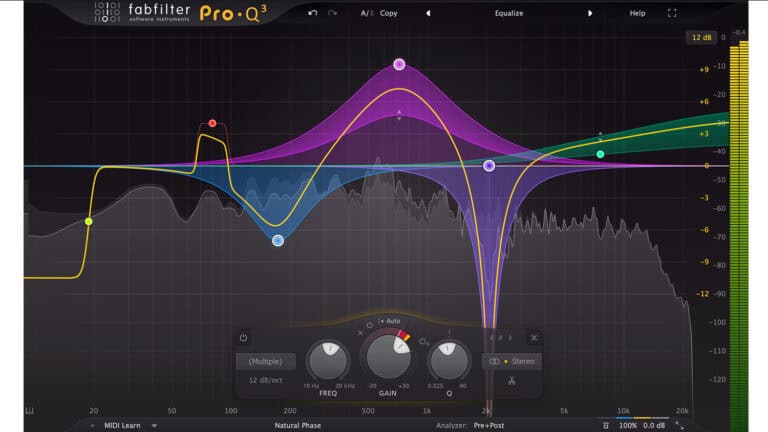Open the 12 dB/oct slope dropdown
The image size is (768, 432).
click(265, 380)
